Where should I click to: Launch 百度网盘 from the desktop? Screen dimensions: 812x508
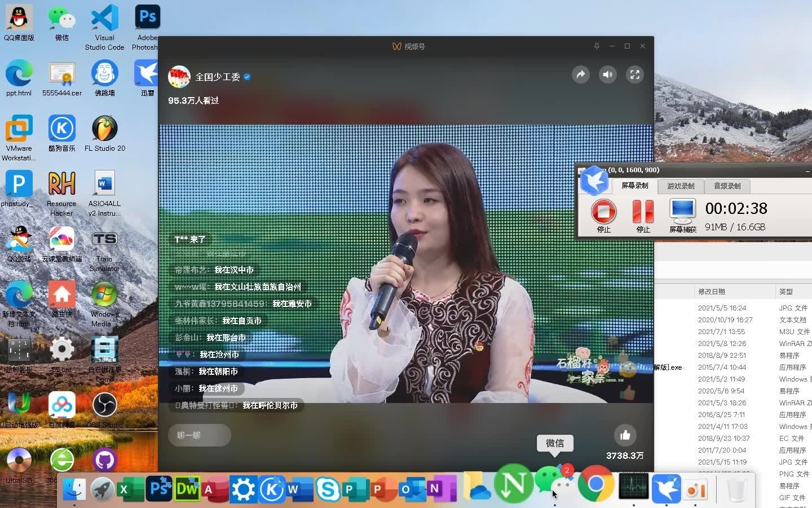62,410
